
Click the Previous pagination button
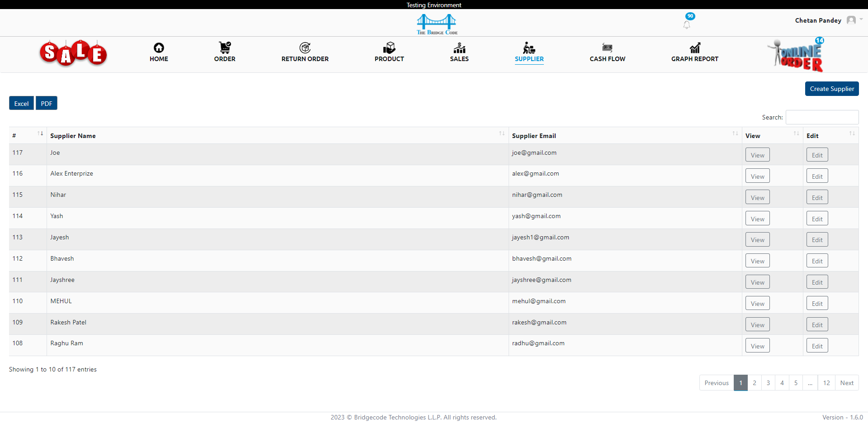coord(717,383)
